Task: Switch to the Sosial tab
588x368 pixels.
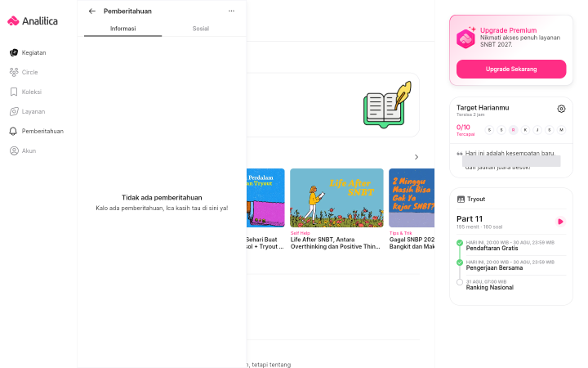Action: (201, 29)
